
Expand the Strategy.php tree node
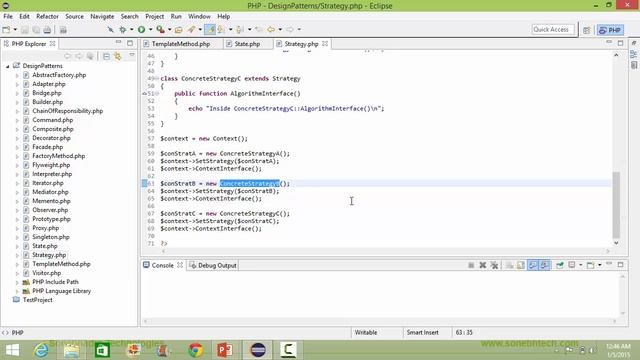(17, 255)
